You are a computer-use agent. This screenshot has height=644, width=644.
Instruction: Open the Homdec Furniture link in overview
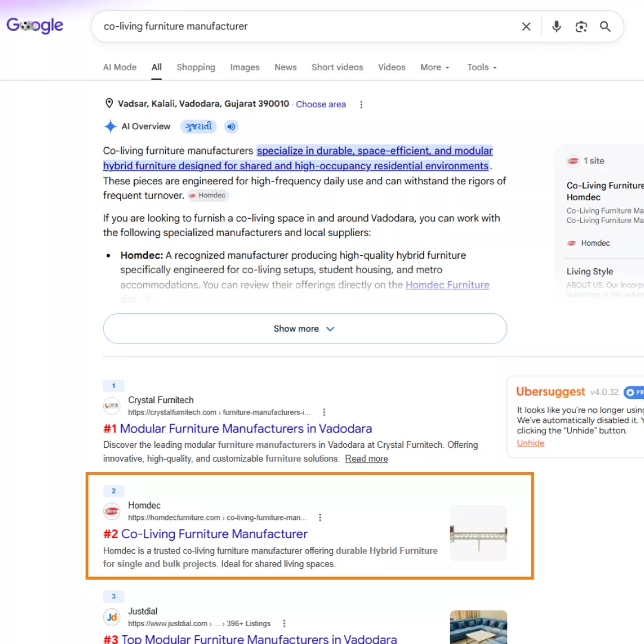coord(447,284)
